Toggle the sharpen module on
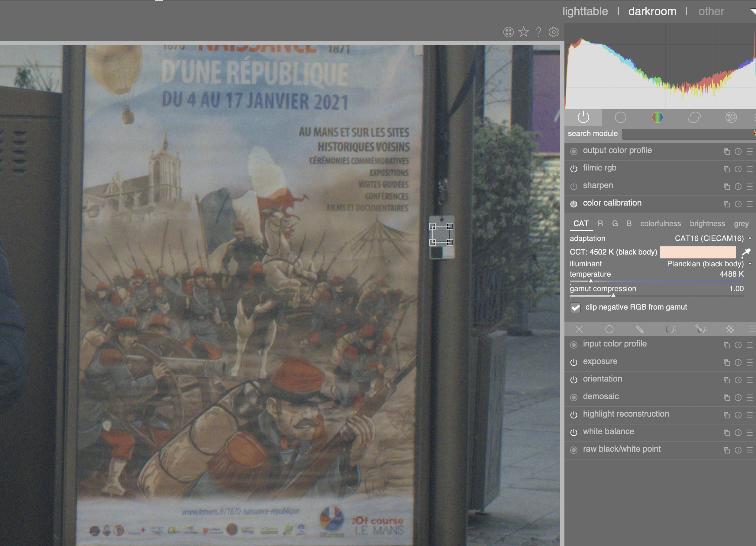This screenshot has width=756, height=546. click(574, 187)
